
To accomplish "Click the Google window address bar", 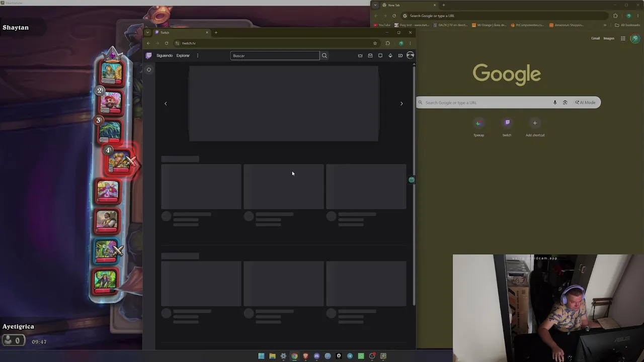I will coord(506,16).
